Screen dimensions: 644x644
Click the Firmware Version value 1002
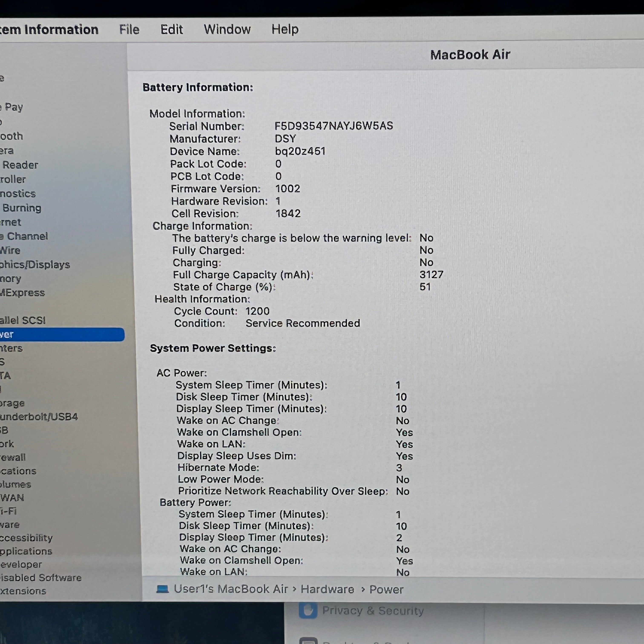point(288,189)
